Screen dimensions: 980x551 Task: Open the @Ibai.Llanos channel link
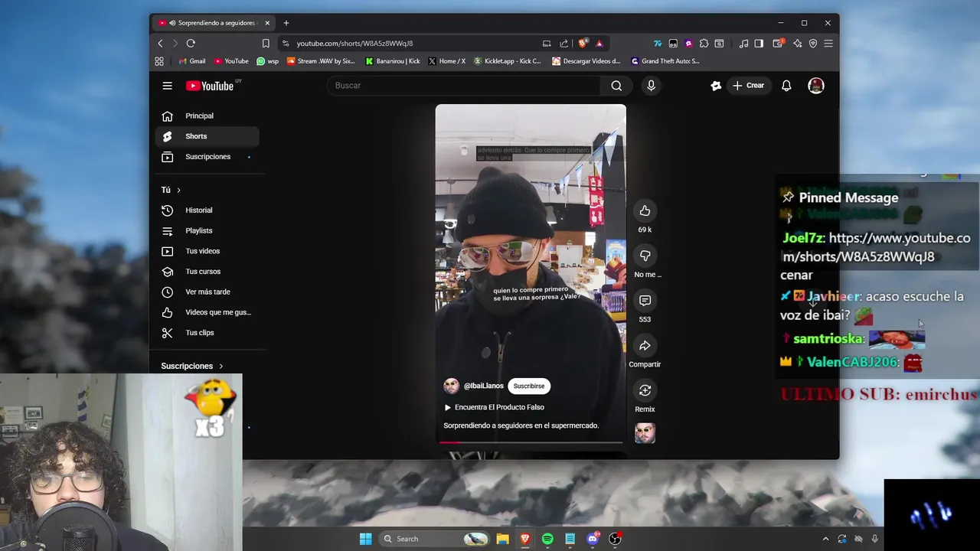tap(483, 386)
